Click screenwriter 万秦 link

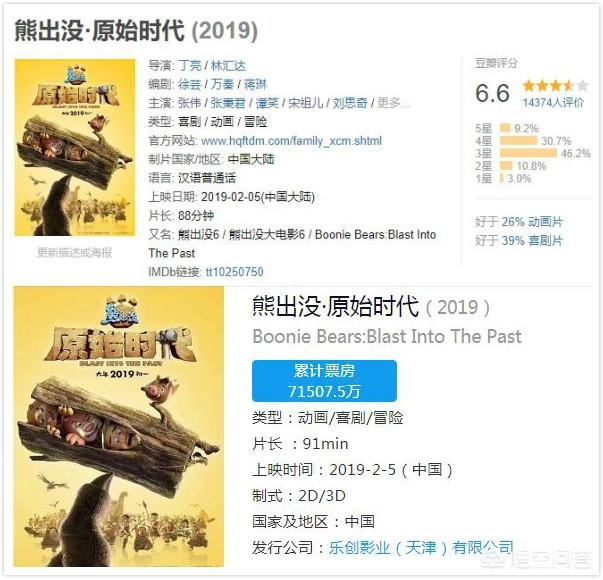[x=222, y=84]
